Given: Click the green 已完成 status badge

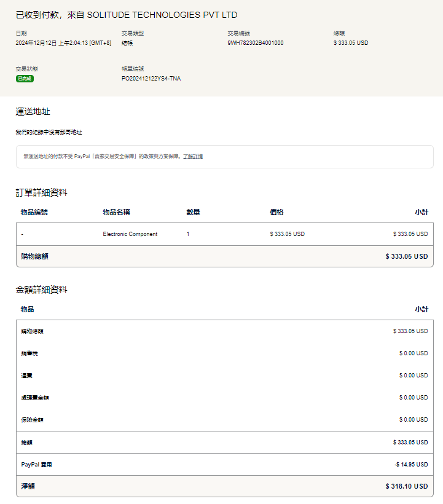Looking at the screenshot, I should coord(25,79).
